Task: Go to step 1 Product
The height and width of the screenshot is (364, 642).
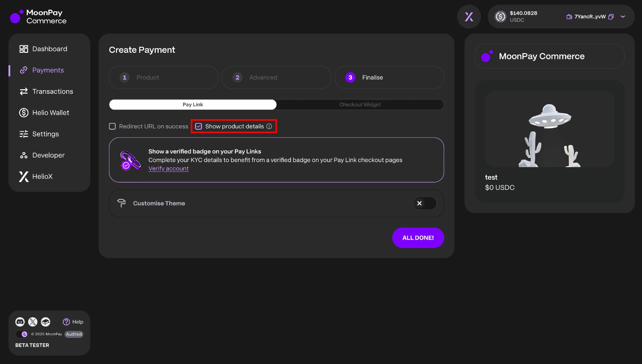Action: 164,78
